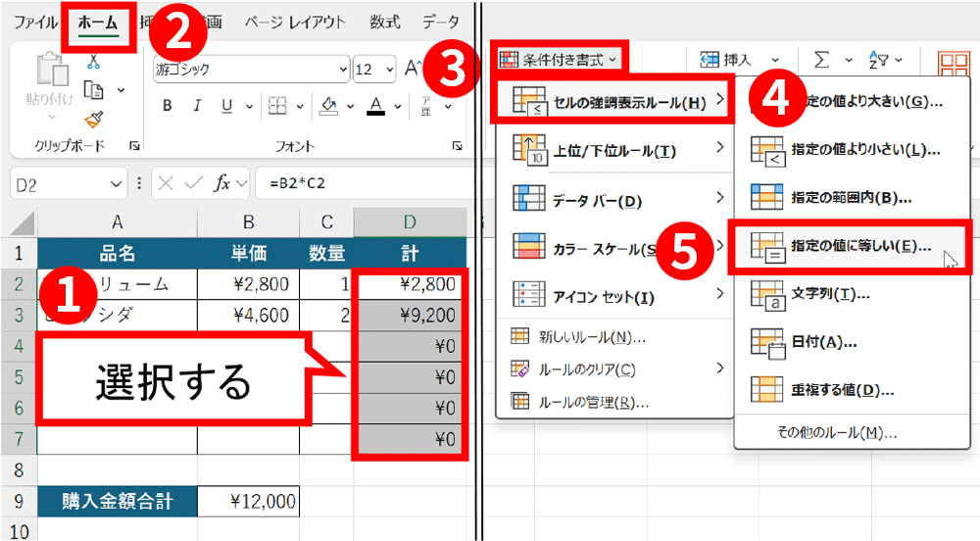Confirm formula entry with checkmark icon

tap(194, 183)
